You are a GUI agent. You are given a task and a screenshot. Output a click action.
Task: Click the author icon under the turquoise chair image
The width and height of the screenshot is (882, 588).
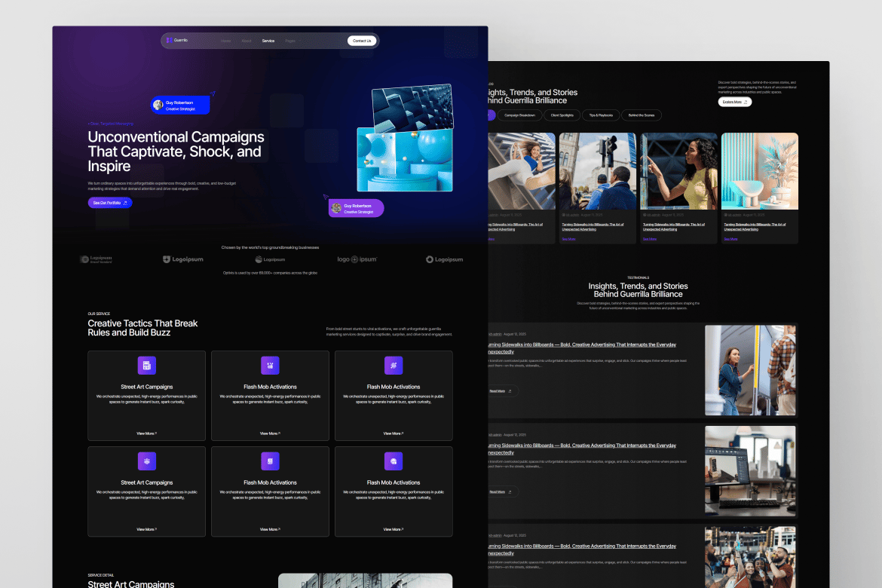click(x=726, y=215)
